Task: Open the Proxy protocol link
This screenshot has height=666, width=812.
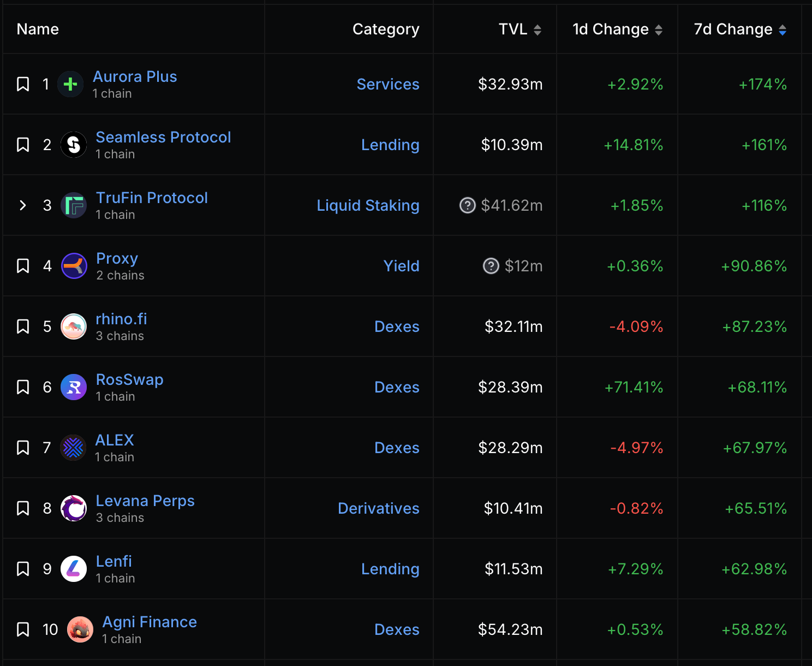Action: pos(117,259)
